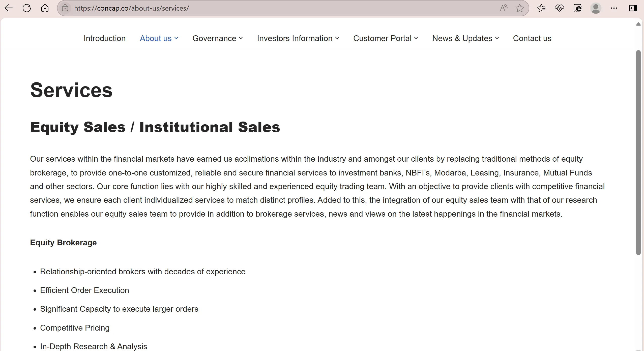Open Browser essentials heartbeat icon
Screen dimensions: 644x351
coord(559,8)
